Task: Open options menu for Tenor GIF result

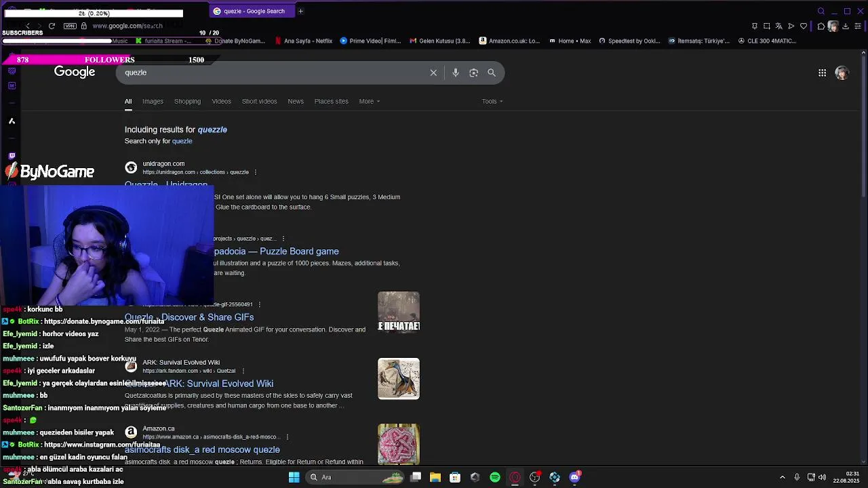Action: coord(259,304)
